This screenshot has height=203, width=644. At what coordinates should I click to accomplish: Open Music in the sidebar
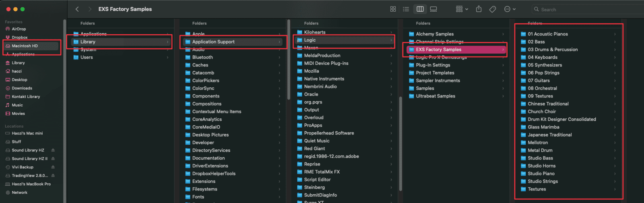coord(17,105)
